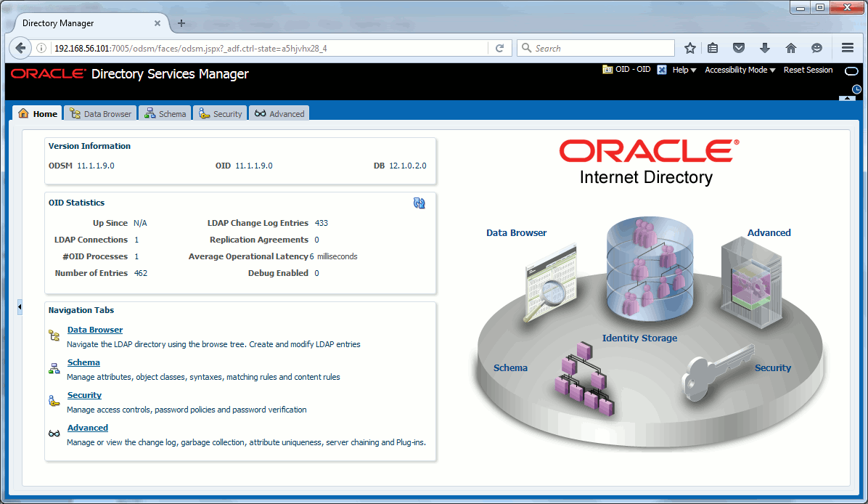This screenshot has width=868, height=504.
Task: Open the Help dropdown menu
Action: (x=684, y=70)
